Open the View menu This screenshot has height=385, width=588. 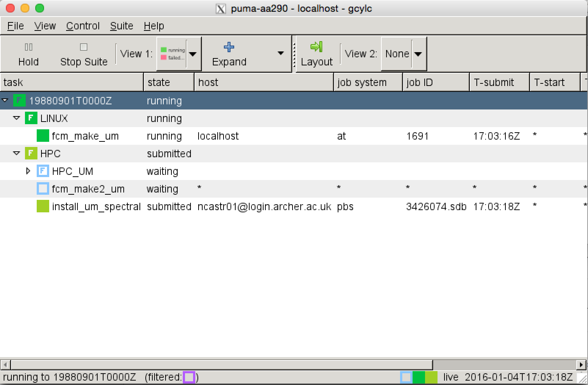[45, 26]
